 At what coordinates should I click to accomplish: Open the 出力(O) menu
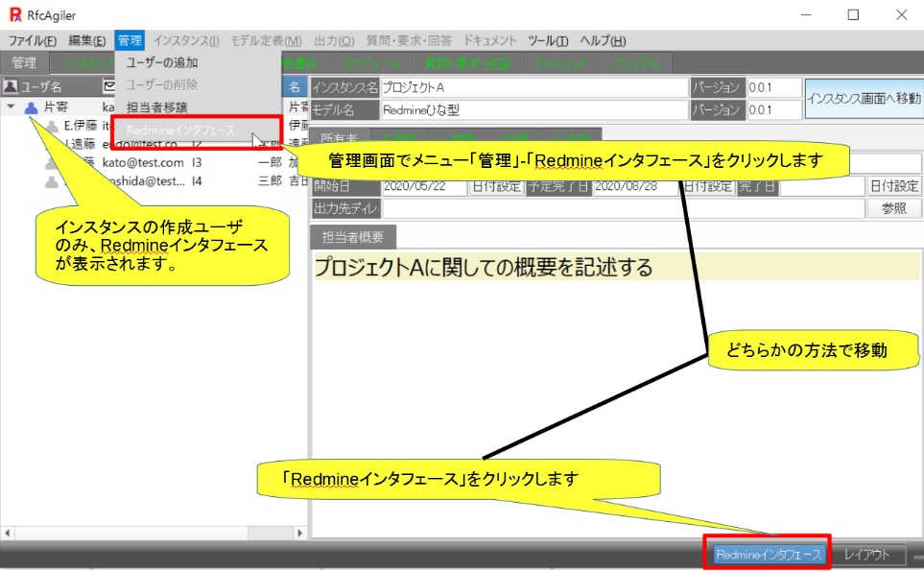(334, 40)
